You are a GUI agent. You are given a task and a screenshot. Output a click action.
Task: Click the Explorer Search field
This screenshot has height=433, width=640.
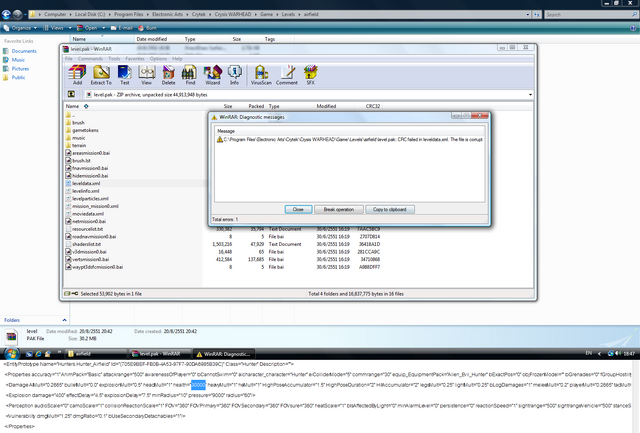click(x=591, y=15)
